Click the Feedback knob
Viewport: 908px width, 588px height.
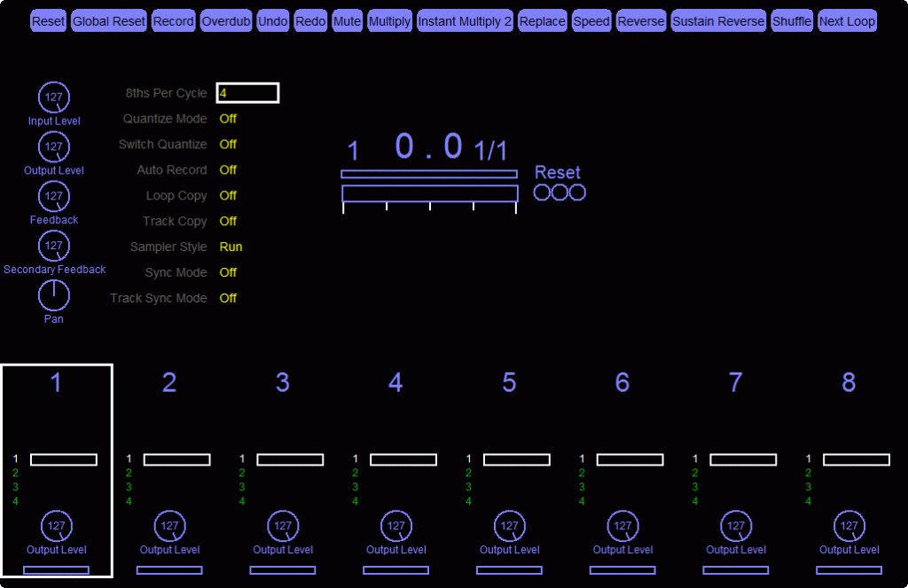point(54,196)
